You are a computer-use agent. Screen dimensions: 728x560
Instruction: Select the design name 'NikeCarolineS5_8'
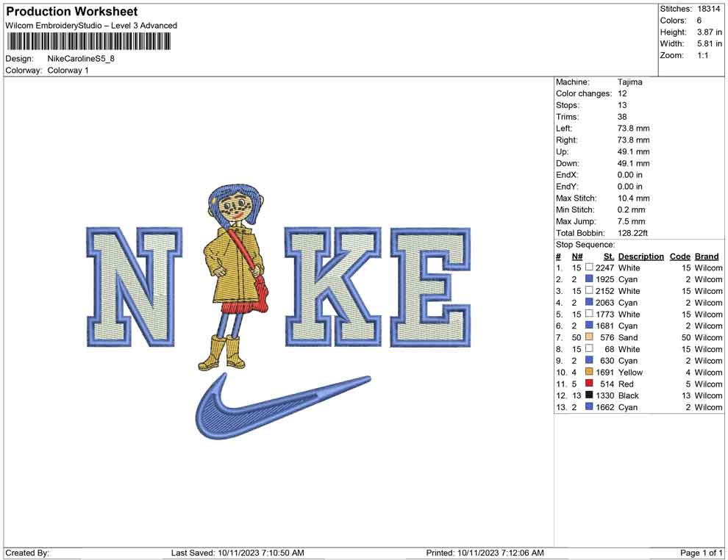tap(81, 59)
